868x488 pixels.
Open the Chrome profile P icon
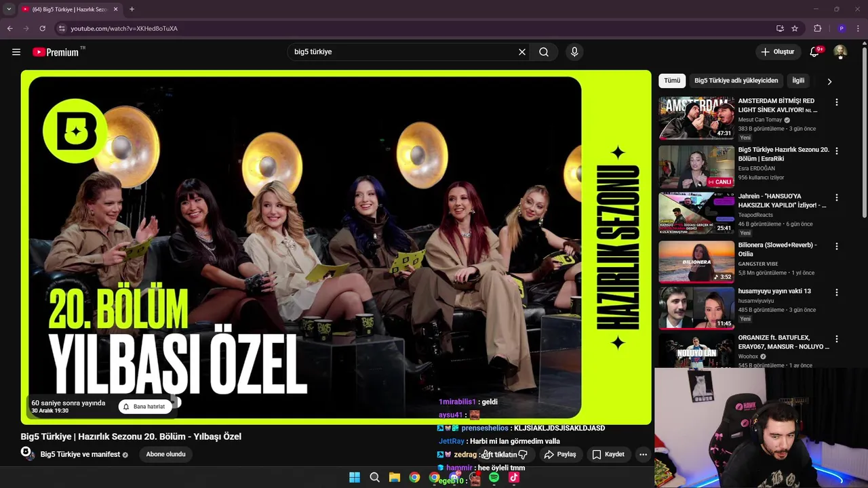(x=842, y=28)
